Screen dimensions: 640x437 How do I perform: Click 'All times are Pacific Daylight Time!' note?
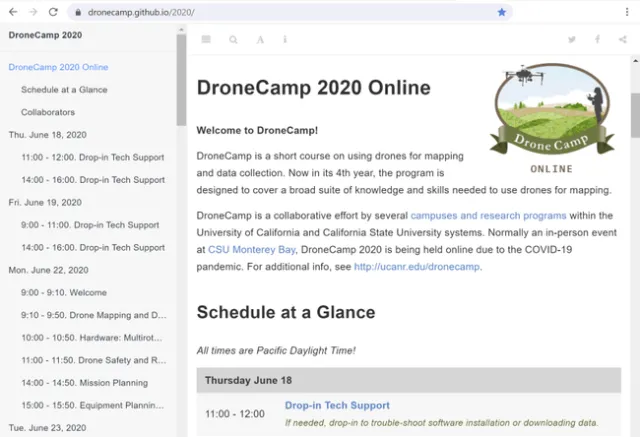276,350
